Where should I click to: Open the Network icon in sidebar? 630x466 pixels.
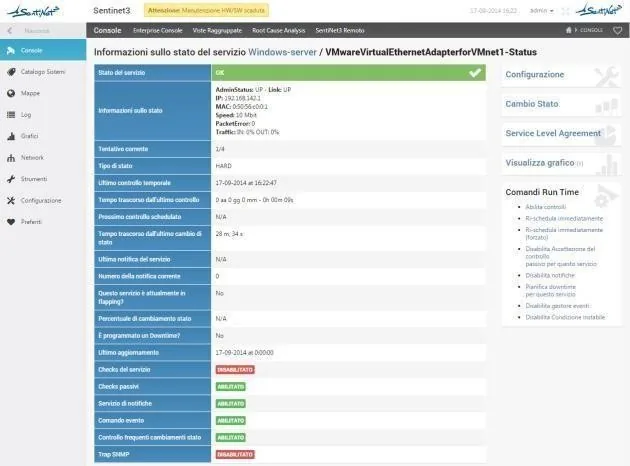pyautogui.click(x=11, y=157)
